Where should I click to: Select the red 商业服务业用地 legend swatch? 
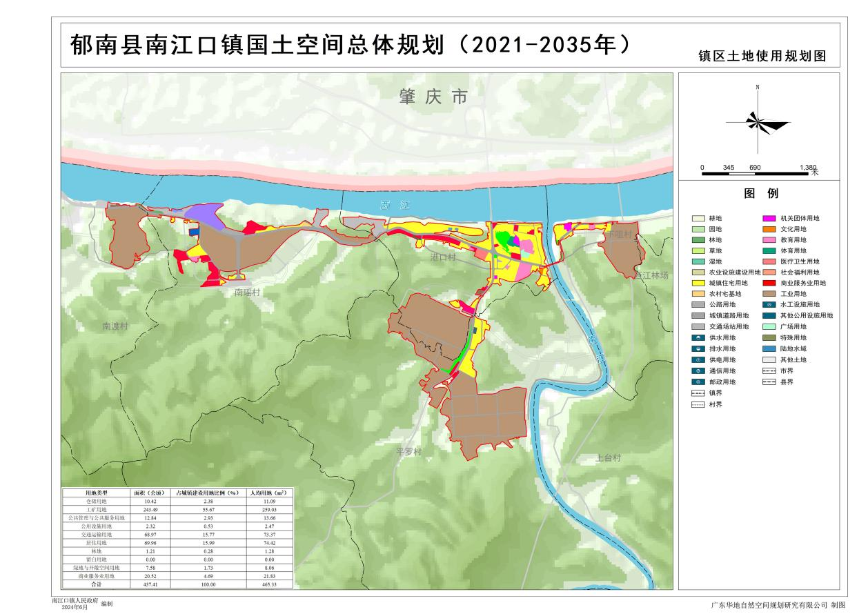point(769,283)
